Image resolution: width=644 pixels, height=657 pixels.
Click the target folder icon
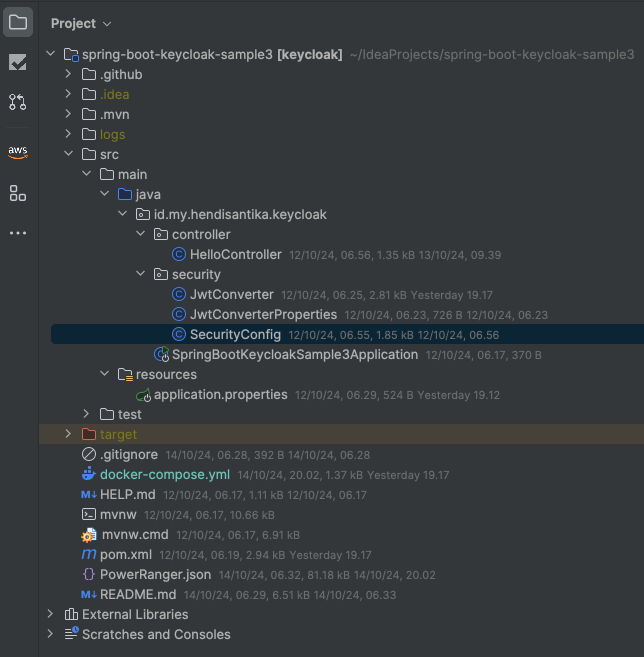click(89, 434)
